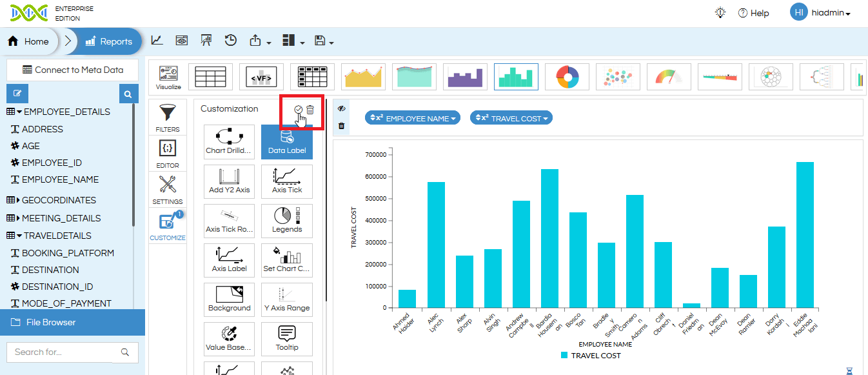Viewport: 868px width, 375px height.
Task: Select the tree diagram chart type
Action: click(822, 77)
